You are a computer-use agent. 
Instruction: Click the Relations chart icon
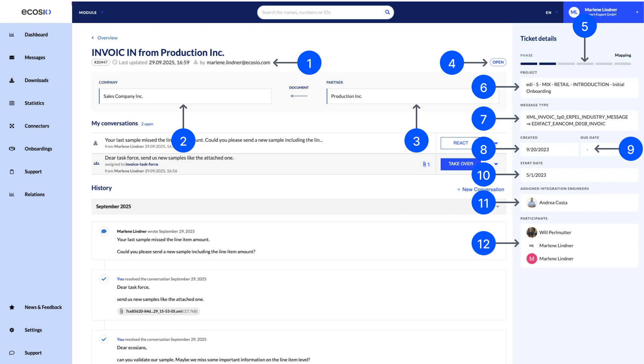pos(12,194)
